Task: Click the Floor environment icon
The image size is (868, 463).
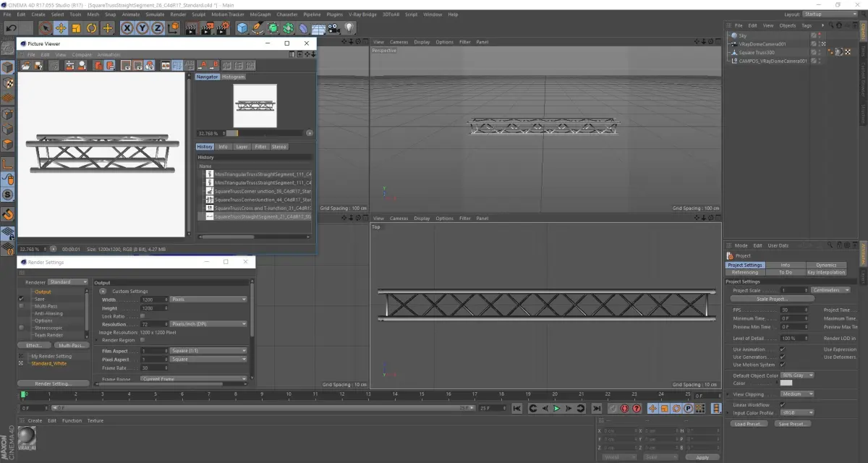Action: pyautogui.click(x=319, y=28)
